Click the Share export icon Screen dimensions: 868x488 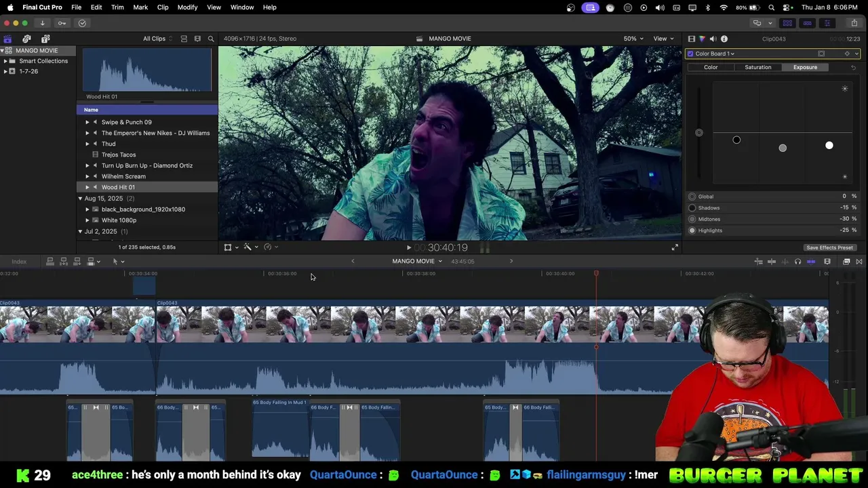[854, 23]
